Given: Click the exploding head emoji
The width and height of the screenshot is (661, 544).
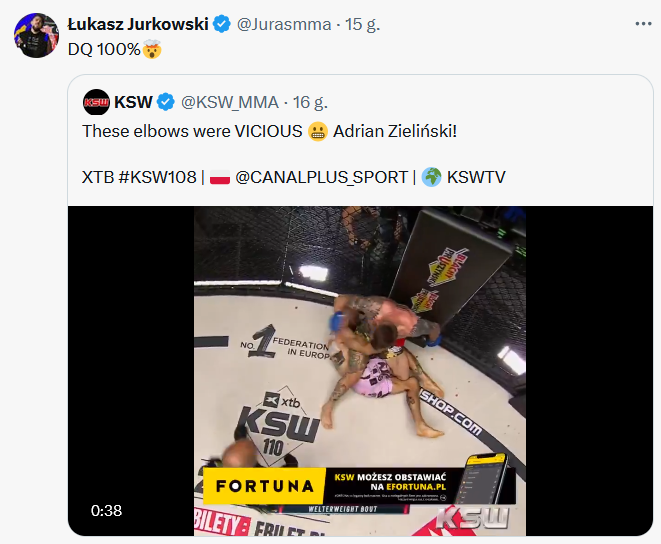Looking at the screenshot, I should click(x=152, y=49).
